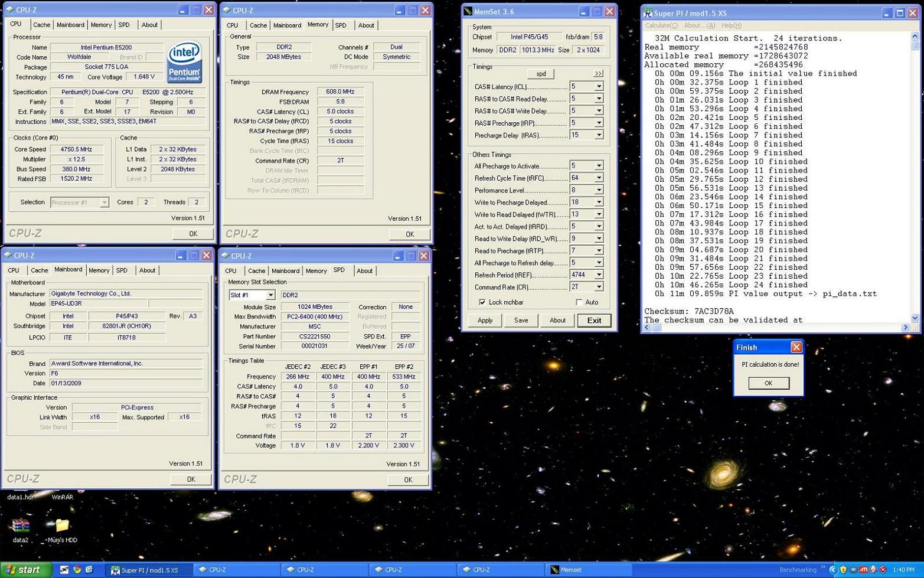Expand hidden system tray icons arrow
The image size is (924, 578).
833,570
